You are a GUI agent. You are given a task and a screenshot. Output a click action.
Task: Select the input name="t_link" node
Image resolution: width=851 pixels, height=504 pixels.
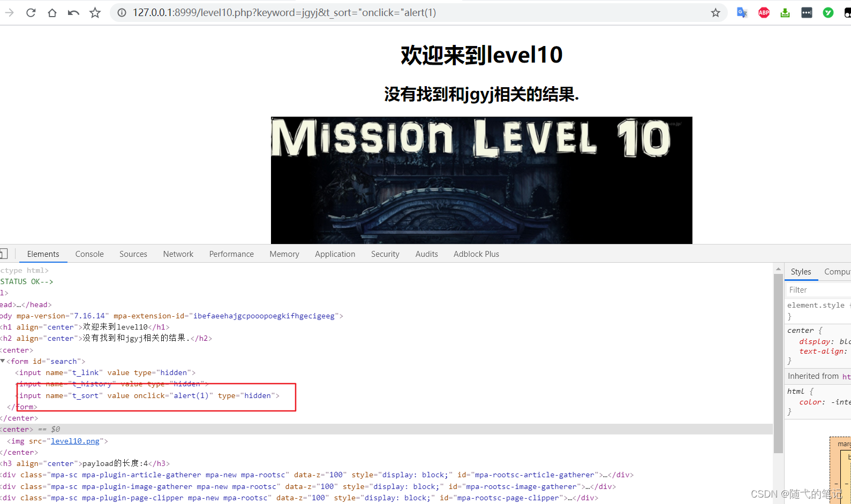click(x=105, y=372)
